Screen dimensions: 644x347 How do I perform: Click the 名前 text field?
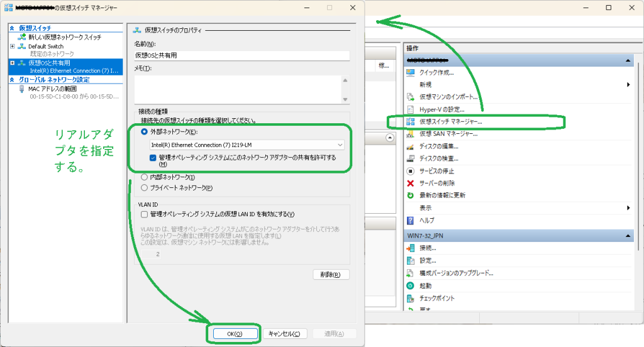pos(241,55)
